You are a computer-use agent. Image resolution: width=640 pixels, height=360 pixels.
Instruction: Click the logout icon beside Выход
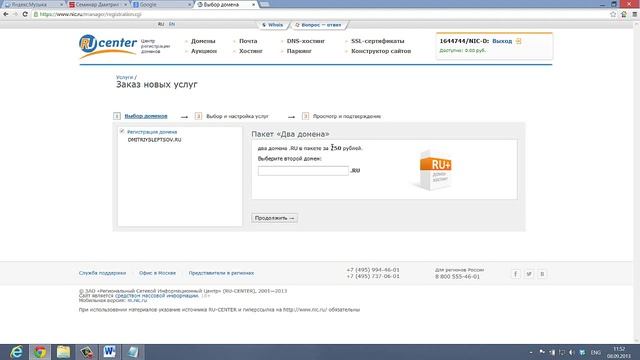click(x=518, y=41)
